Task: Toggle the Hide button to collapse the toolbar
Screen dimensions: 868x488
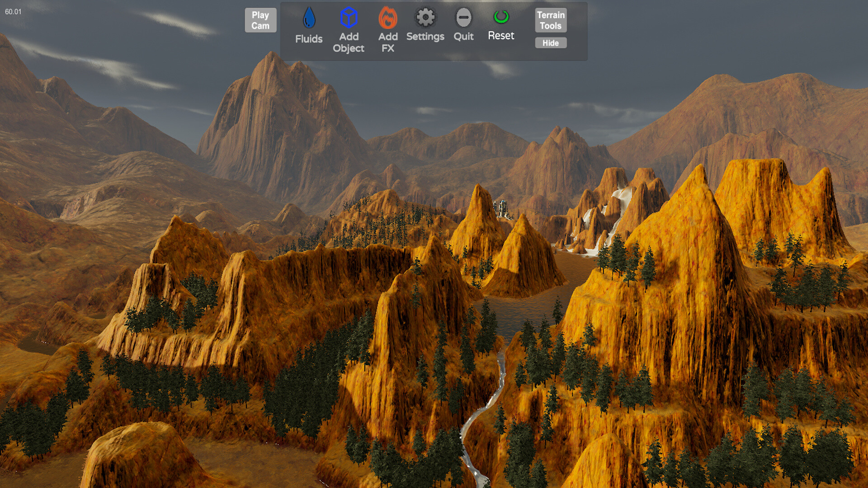Action: point(550,42)
